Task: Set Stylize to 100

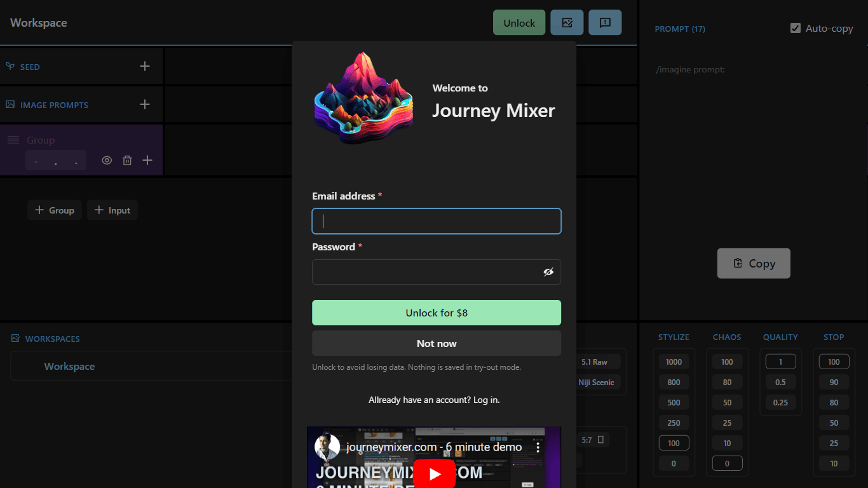Action: pyautogui.click(x=674, y=444)
